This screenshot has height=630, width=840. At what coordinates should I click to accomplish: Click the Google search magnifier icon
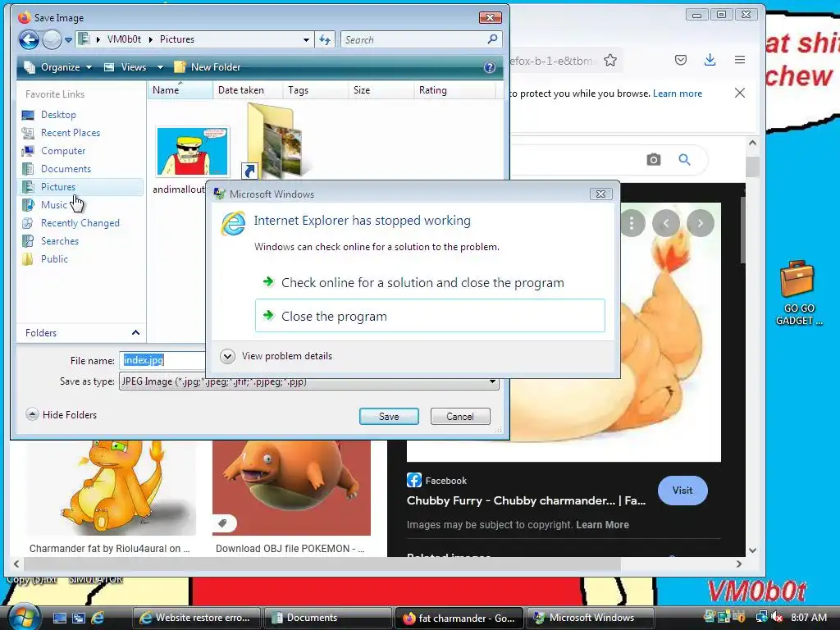(x=684, y=160)
